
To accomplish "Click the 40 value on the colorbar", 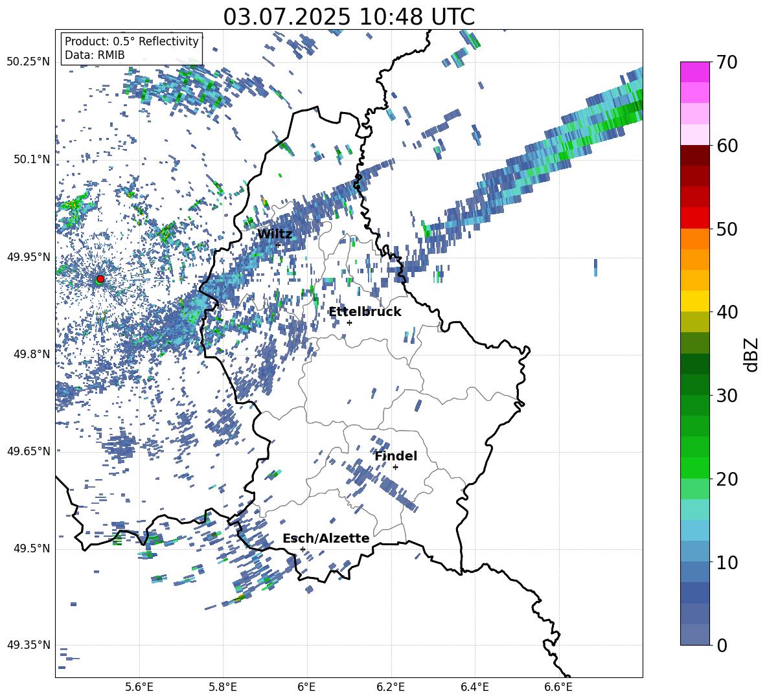I will (x=726, y=312).
